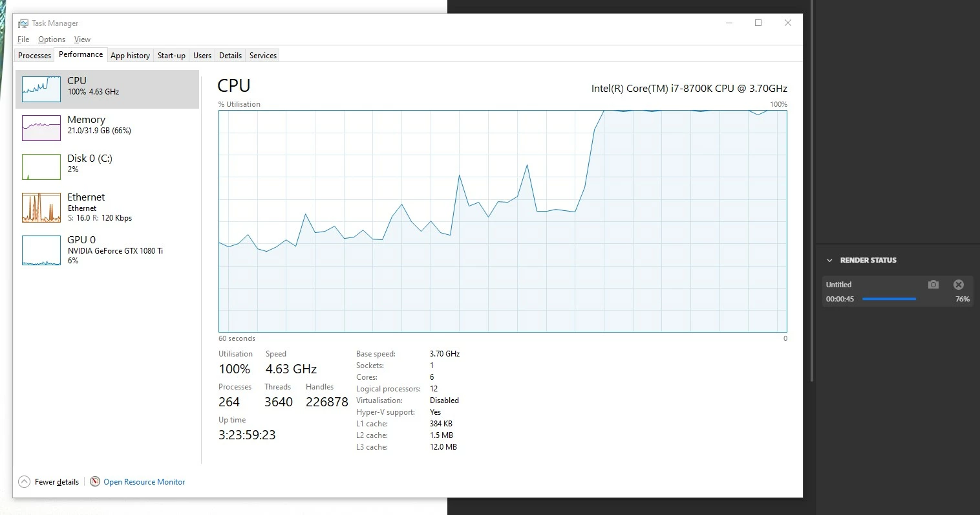This screenshot has width=980, height=515.
Task: Go to the Start-up tab
Action: click(171, 56)
